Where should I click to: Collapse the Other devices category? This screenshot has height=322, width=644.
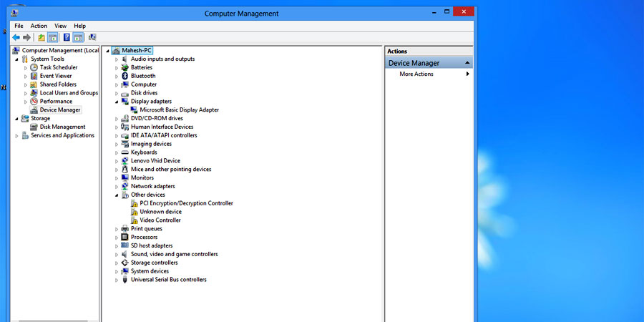click(117, 195)
